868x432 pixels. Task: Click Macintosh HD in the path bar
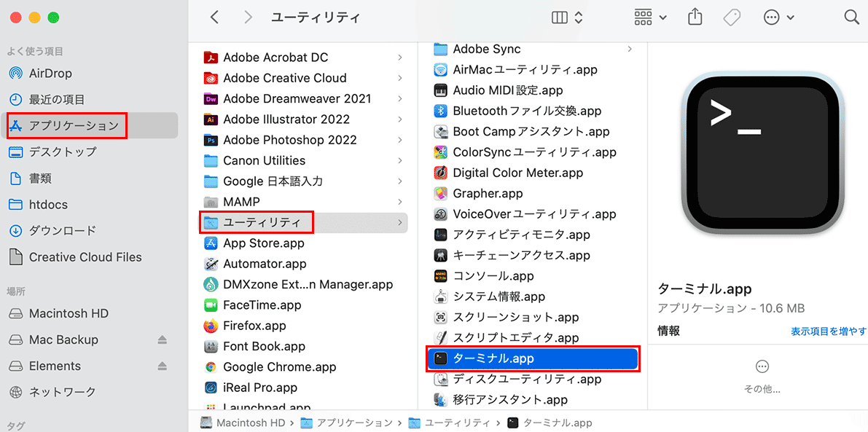tap(251, 423)
